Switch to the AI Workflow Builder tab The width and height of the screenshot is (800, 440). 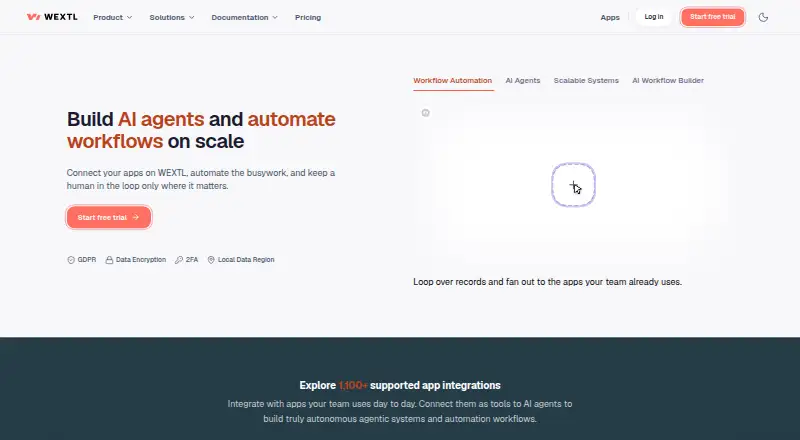[x=668, y=81]
